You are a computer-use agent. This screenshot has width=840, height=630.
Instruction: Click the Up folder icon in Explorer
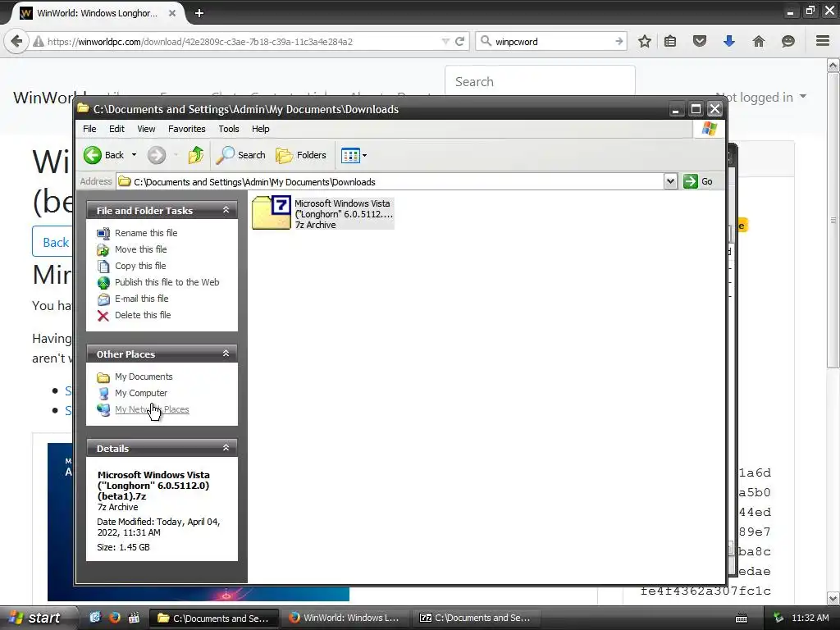point(196,155)
